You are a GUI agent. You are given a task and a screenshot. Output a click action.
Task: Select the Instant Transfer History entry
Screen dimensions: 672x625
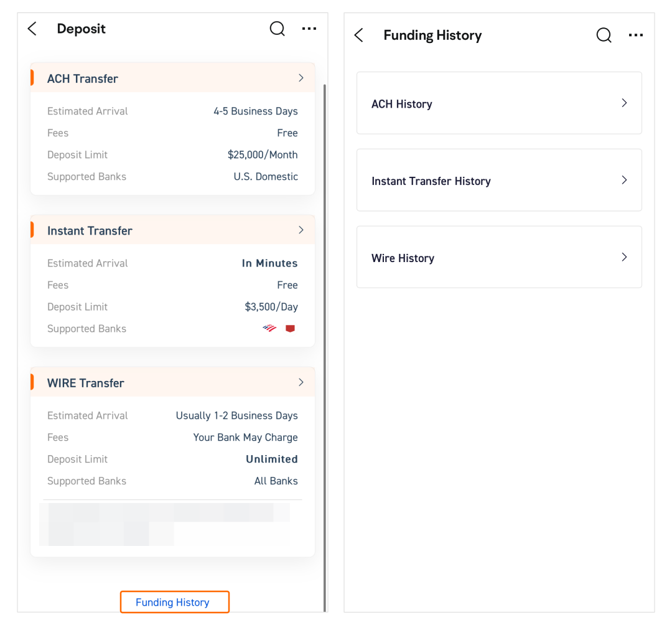499,180
